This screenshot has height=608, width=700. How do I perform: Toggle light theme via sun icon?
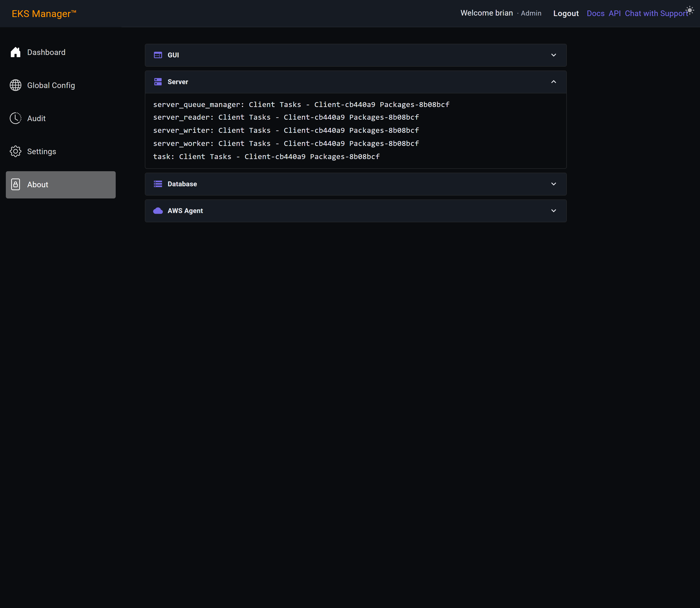point(690,10)
